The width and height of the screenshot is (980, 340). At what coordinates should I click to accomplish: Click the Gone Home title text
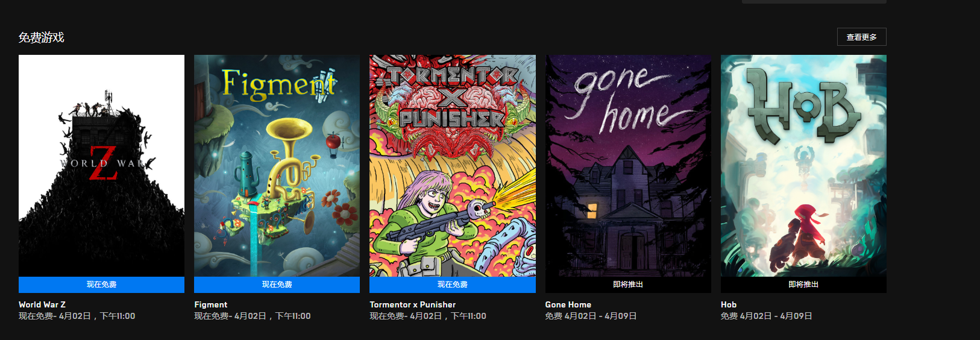pyautogui.click(x=568, y=304)
